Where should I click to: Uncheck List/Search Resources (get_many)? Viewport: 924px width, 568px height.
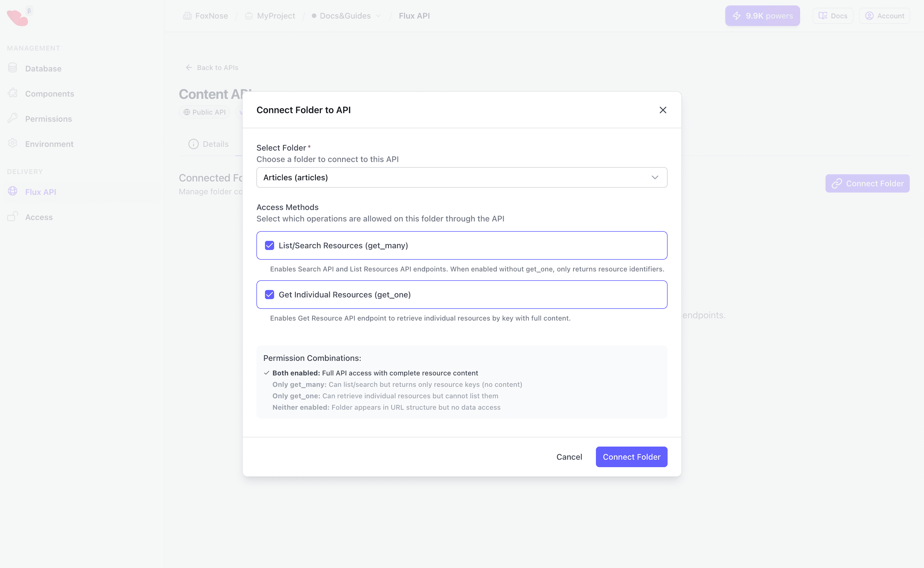(x=269, y=245)
